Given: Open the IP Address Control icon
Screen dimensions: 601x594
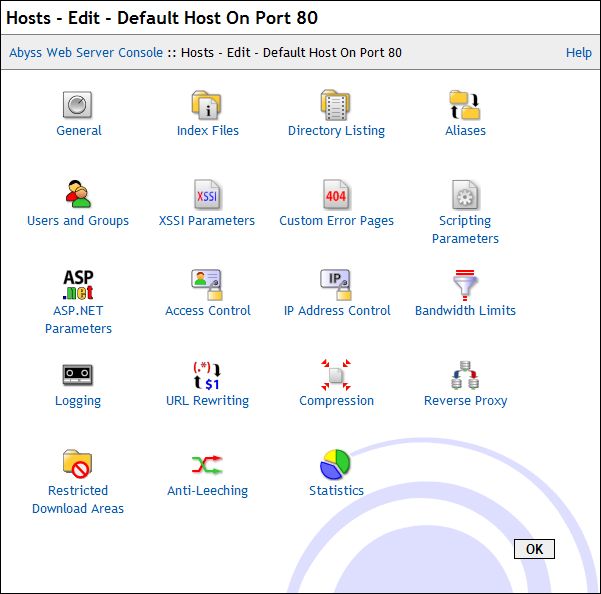Looking at the screenshot, I should [336, 284].
